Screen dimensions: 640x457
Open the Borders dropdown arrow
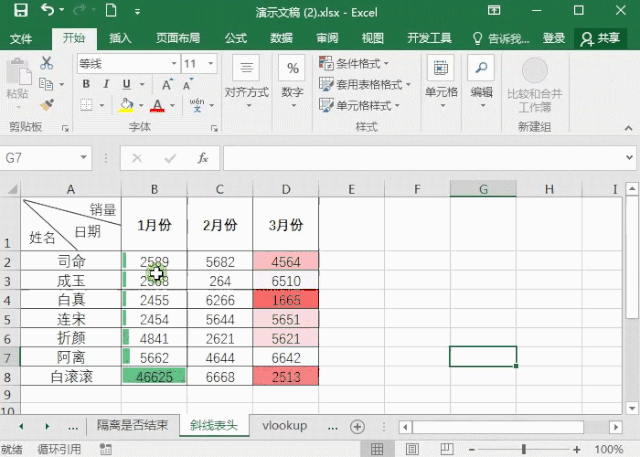coord(102,105)
